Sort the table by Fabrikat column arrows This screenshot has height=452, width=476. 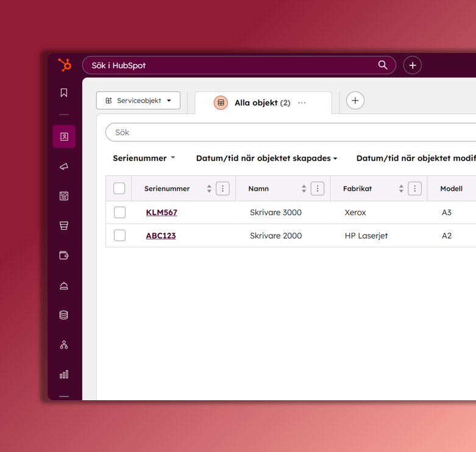(401, 189)
